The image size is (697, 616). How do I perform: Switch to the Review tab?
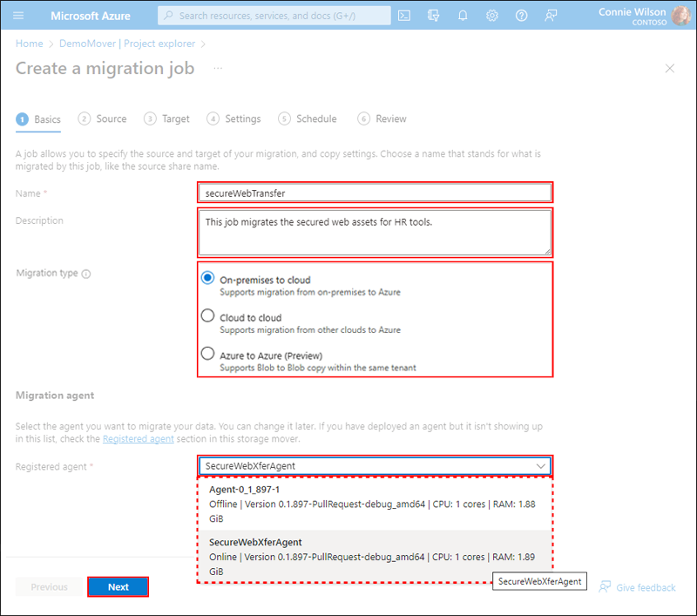(x=382, y=118)
